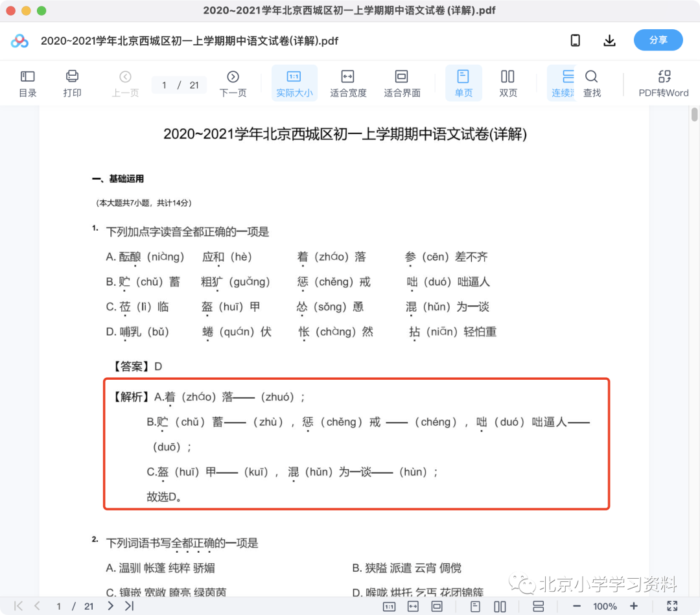Click the blue 分享 share button
Screen dimensions: 700x615
point(658,40)
